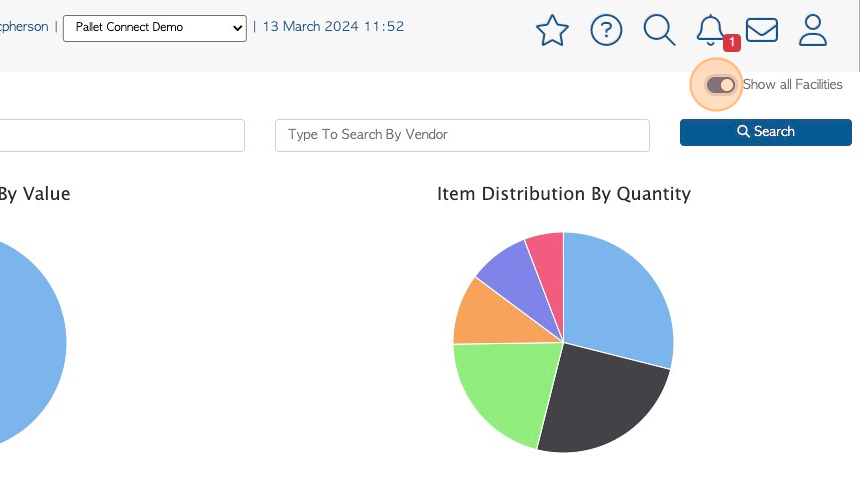This screenshot has height=480, width=860.
Task: Click the blue Search button
Action: click(x=766, y=132)
